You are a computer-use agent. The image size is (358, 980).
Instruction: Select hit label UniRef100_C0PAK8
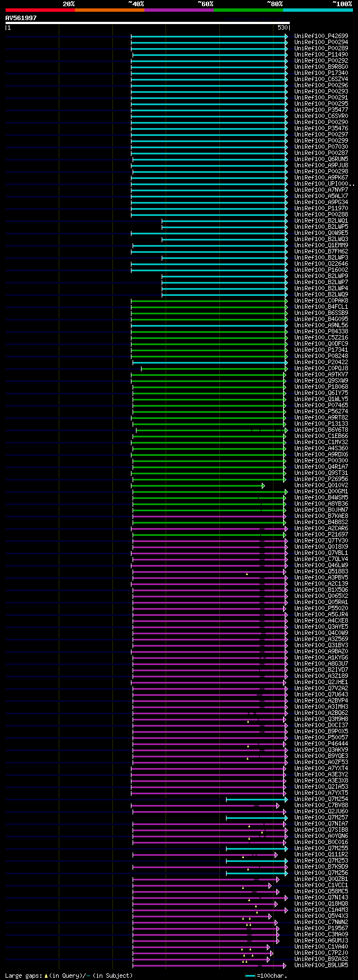(321, 301)
